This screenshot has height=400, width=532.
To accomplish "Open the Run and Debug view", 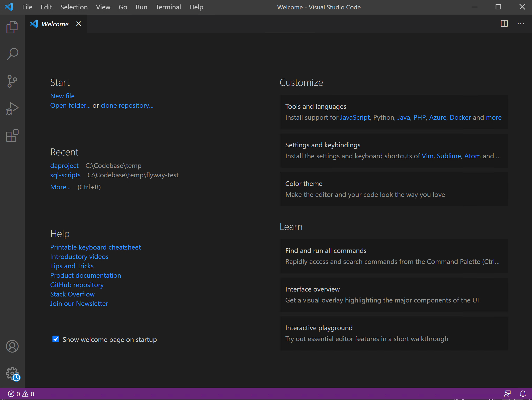I will click(x=12, y=108).
